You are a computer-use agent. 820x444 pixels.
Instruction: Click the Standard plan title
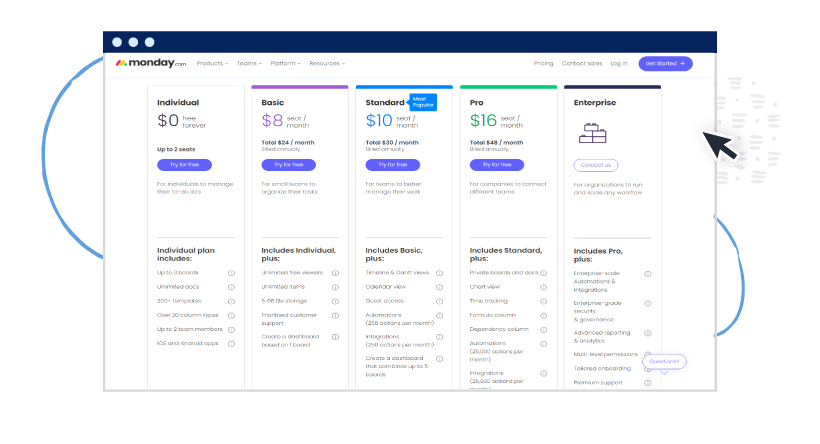(385, 103)
